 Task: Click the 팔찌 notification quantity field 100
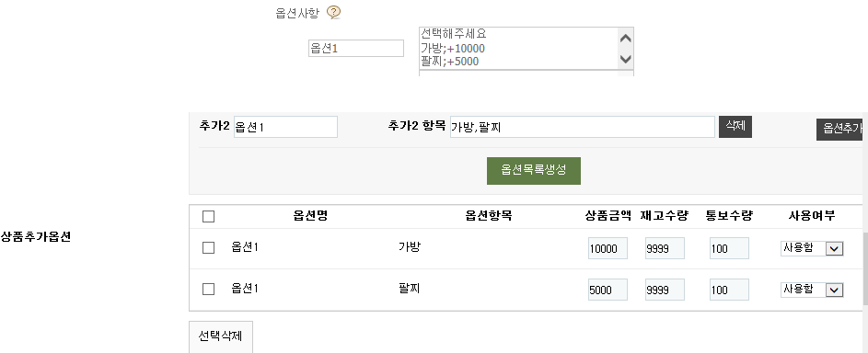click(x=729, y=290)
